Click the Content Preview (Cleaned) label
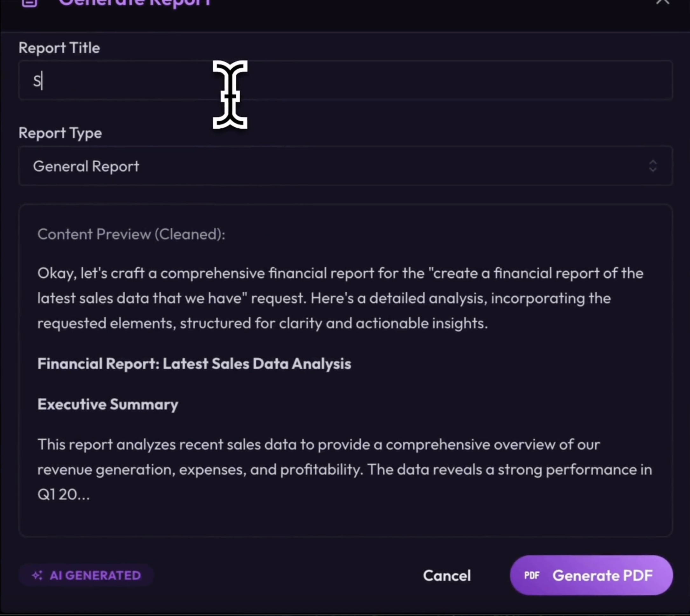The image size is (690, 616). coord(131,234)
